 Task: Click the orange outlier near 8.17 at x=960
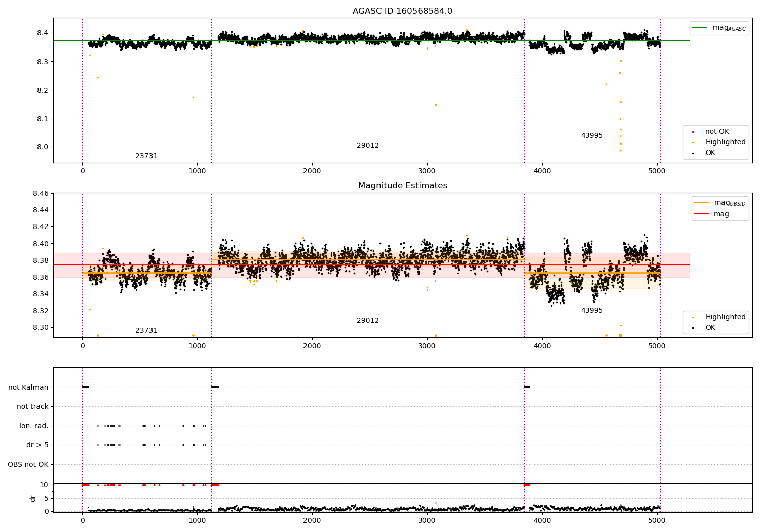(193, 98)
